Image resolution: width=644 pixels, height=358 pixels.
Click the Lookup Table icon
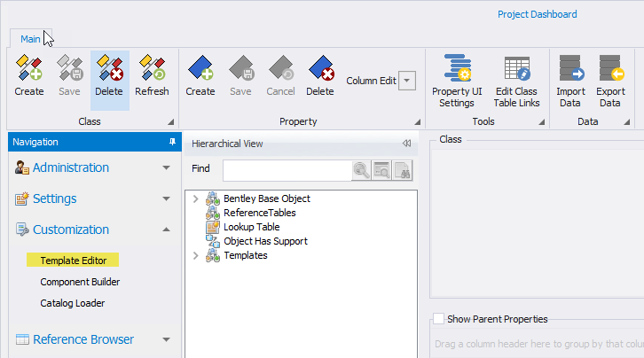click(212, 227)
